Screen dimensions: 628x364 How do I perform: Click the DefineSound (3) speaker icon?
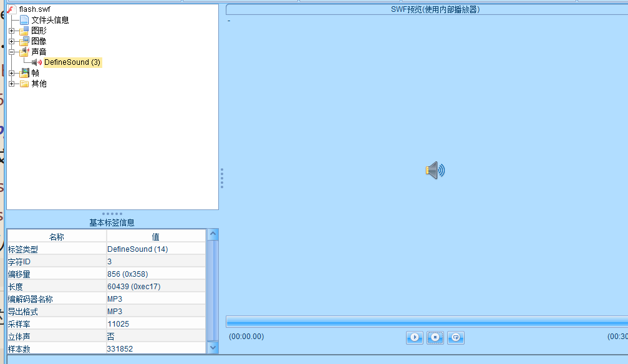click(x=37, y=62)
